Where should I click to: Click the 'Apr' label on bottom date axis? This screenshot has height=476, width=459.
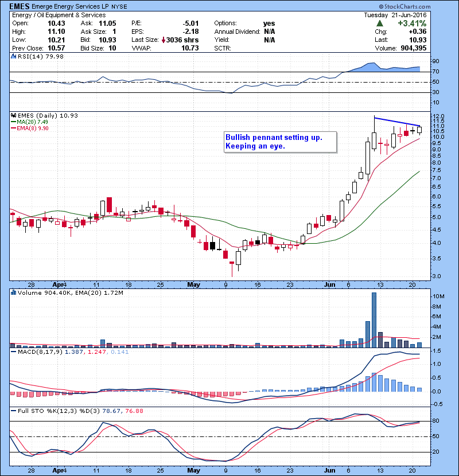point(59,470)
